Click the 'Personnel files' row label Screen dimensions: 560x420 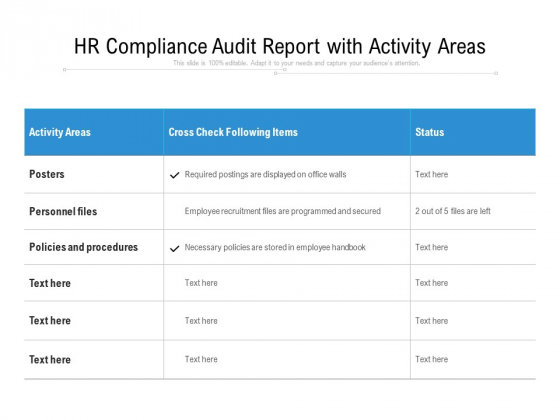pos(63,211)
